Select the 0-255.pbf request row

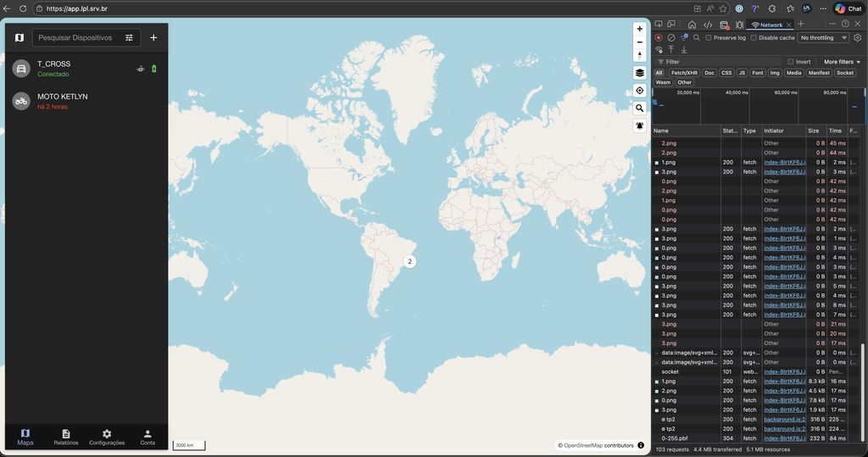(755, 438)
